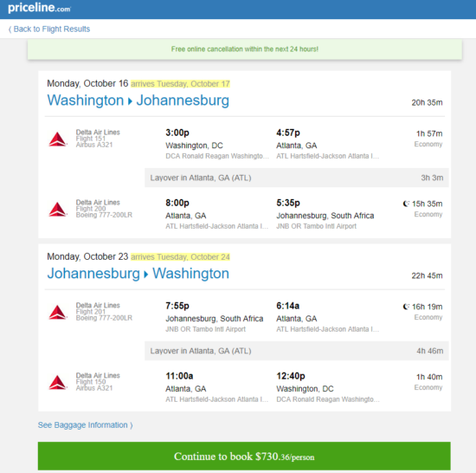Click the arrives Tuesday, October 17 highlight
The width and height of the screenshot is (476, 473).
(180, 83)
